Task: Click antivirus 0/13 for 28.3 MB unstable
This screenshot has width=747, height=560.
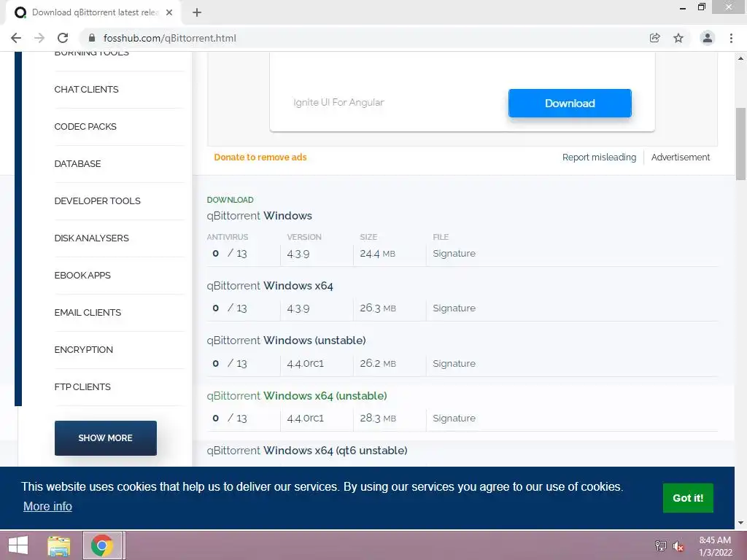Action: pyautogui.click(x=230, y=418)
